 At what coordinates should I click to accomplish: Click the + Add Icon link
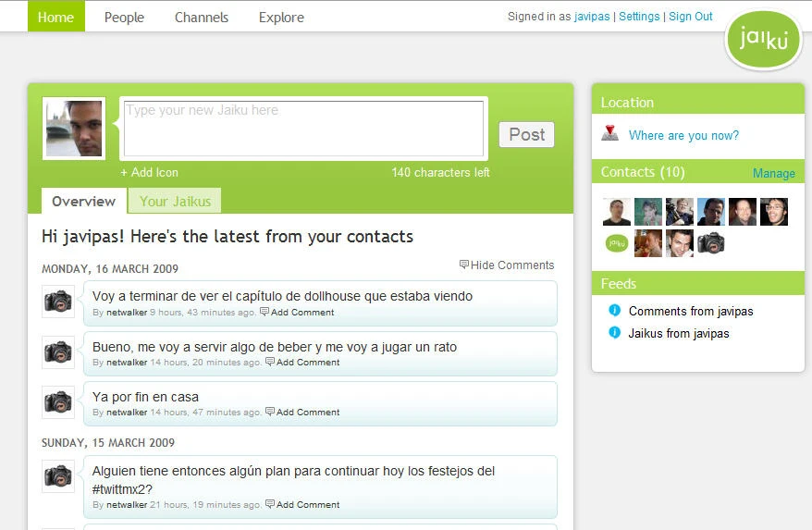(x=150, y=173)
